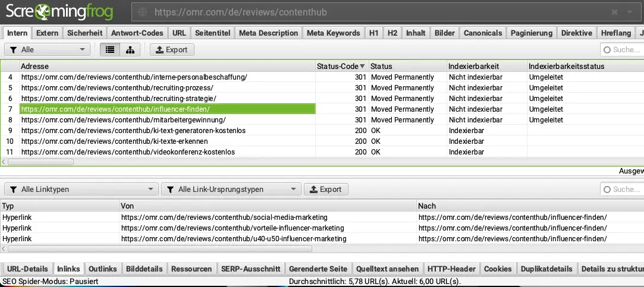
Task: Open URL bar dropdown arrow
Action: point(630,12)
